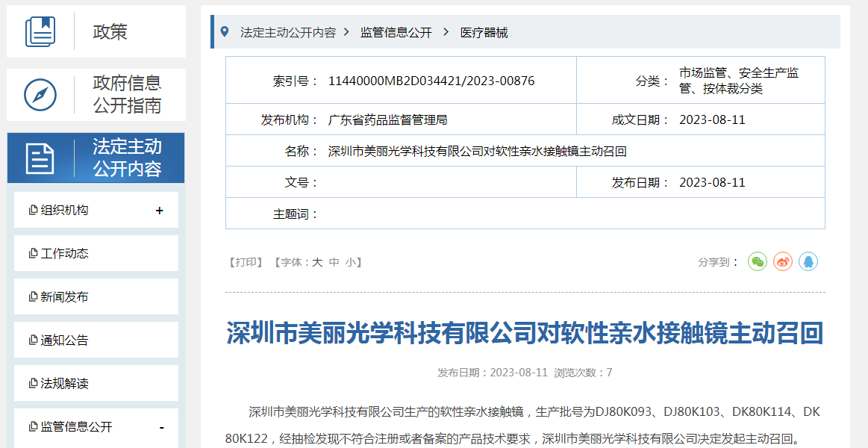Click the copy icon beside 新闻发布

(x=34, y=297)
